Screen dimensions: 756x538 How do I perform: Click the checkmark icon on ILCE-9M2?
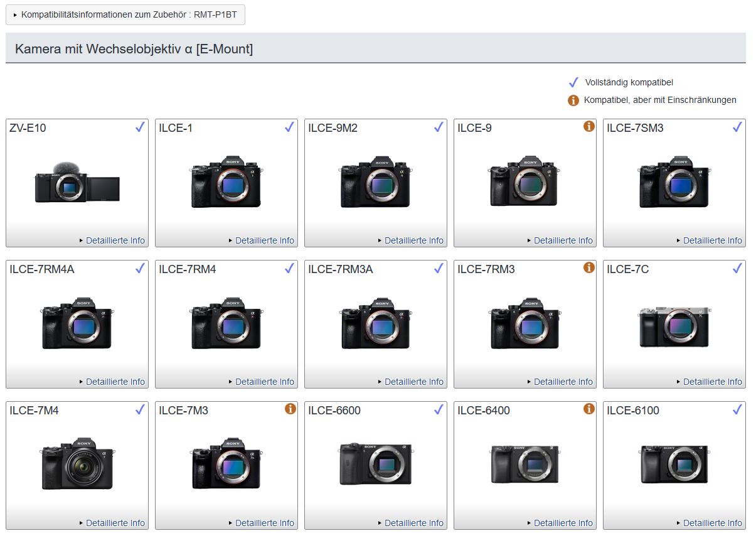(x=439, y=127)
